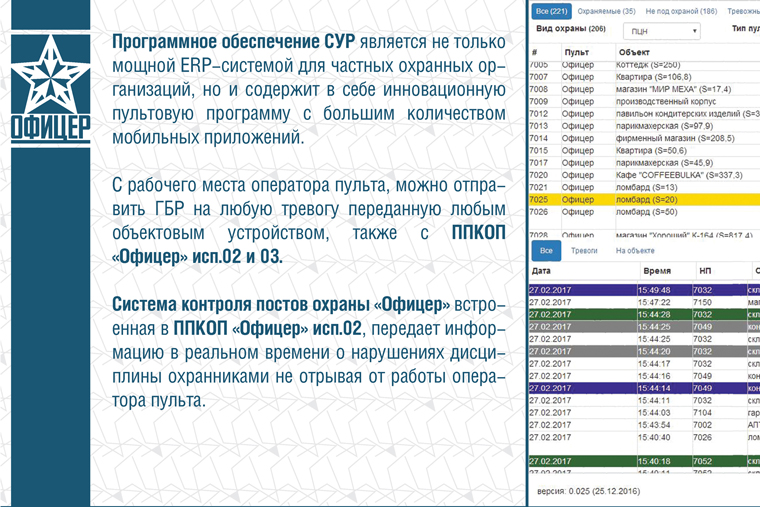Select event at 15:47:22 for 7150

pyautogui.click(x=644, y=302)
